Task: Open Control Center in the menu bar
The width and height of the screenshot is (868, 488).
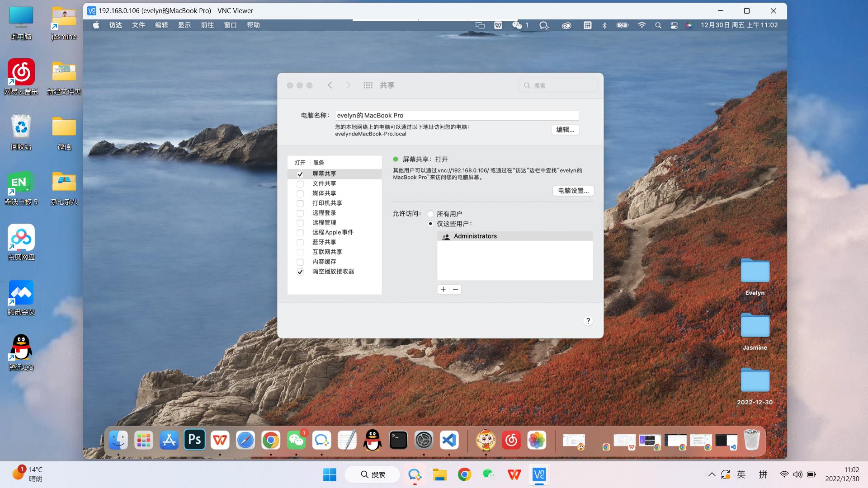Action: pos(675,25)
